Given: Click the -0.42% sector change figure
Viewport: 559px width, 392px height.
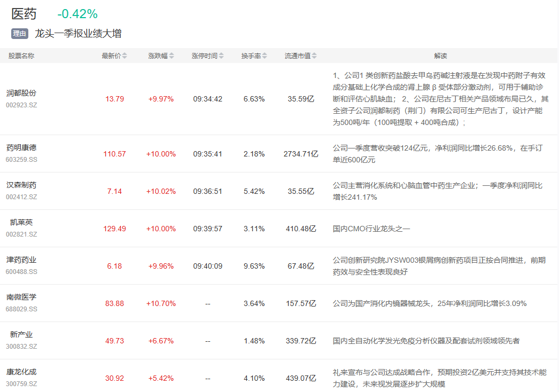Looking at the screenshot, I should click(77, 14).
